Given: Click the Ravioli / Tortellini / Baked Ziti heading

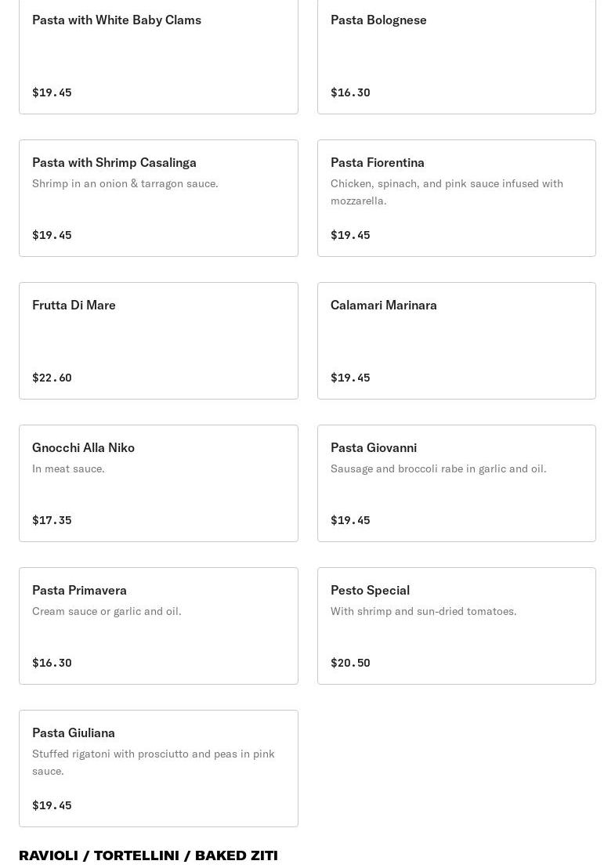Looking at the screenshot, I should pyautogui.click(x=148, y=855).
